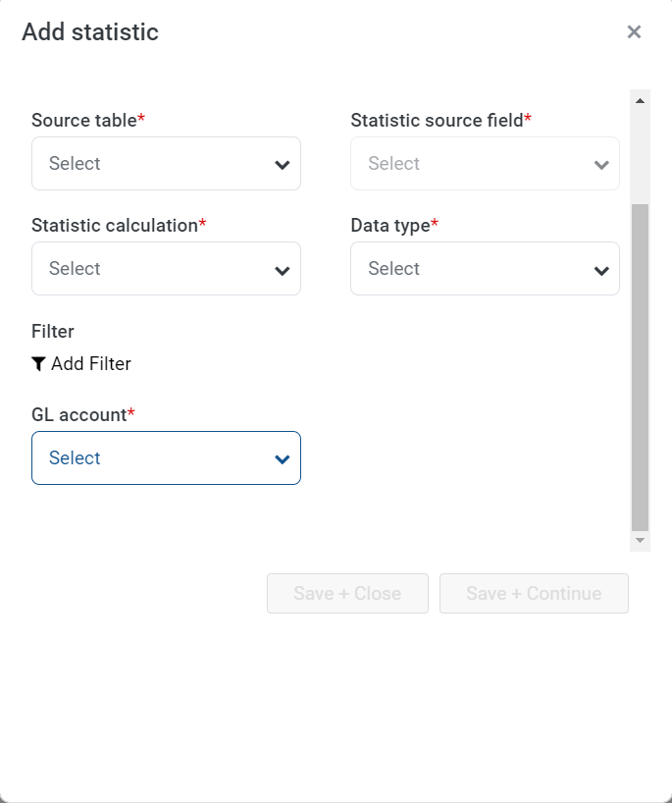Open the GL account dropdown

(167, 457)
